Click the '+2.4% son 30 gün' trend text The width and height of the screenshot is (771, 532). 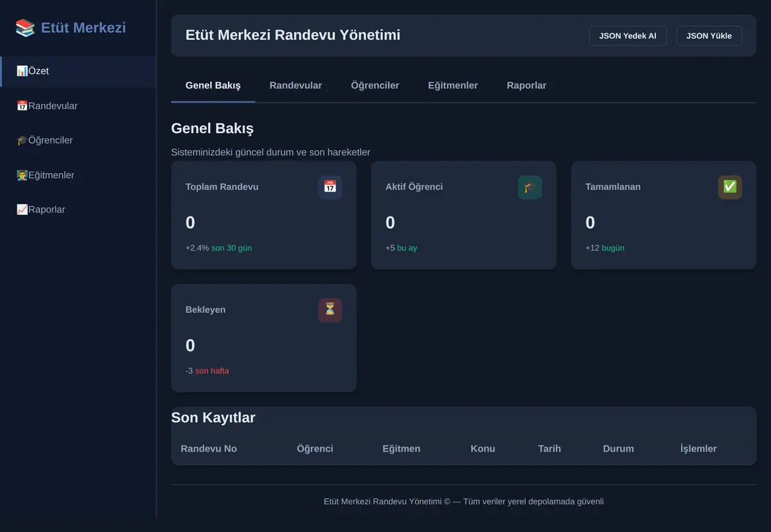[218, 248]
